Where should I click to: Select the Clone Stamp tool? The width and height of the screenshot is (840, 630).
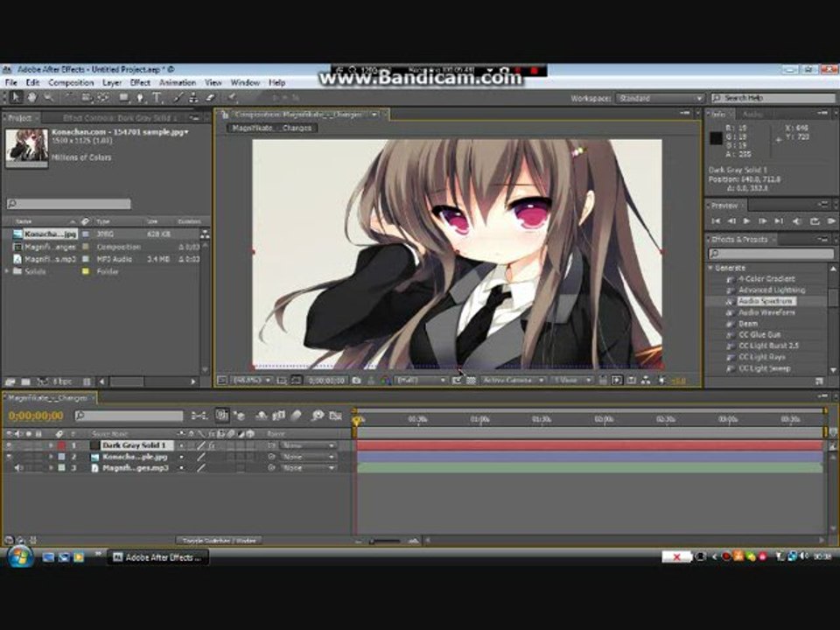click(x=193, y=97)
